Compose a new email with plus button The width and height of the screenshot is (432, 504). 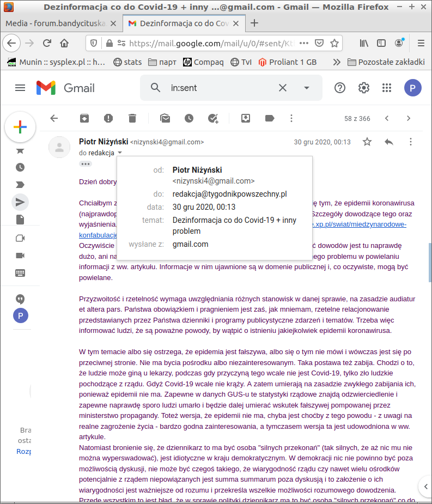tap(20, 127)
